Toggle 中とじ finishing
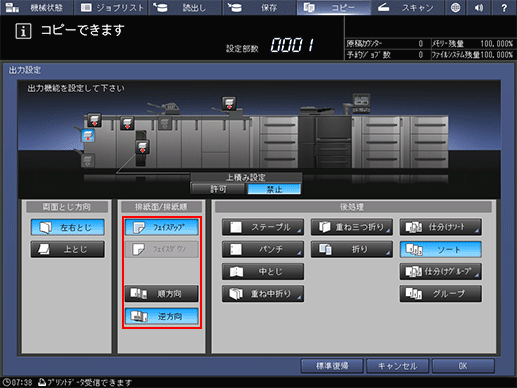The height and width of the screenshot is (388, 517). coord(263,272)
